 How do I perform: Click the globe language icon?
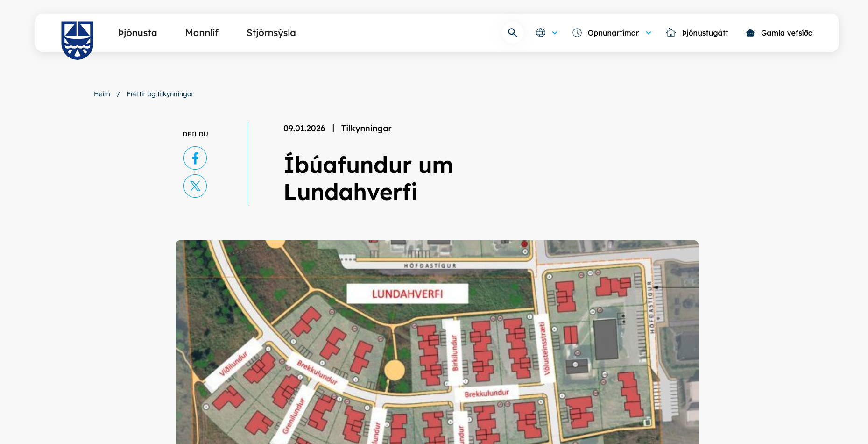tap(541, 33)
